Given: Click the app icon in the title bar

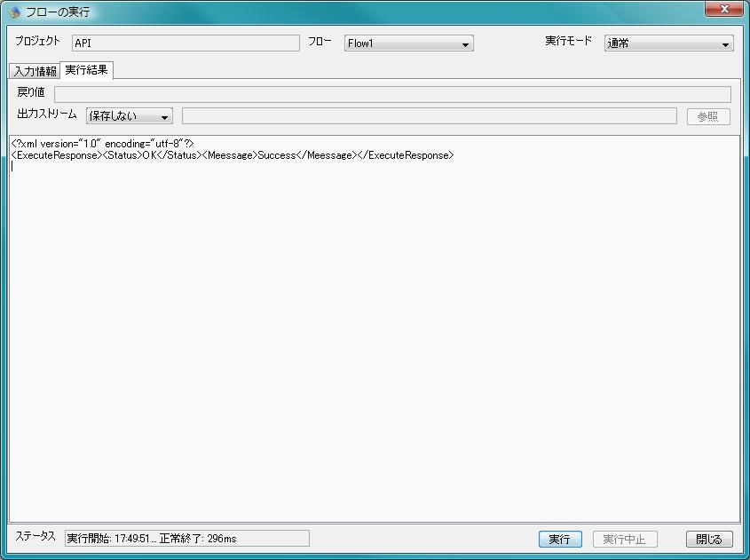Looking at the screenshot, I should pos(14,12).
